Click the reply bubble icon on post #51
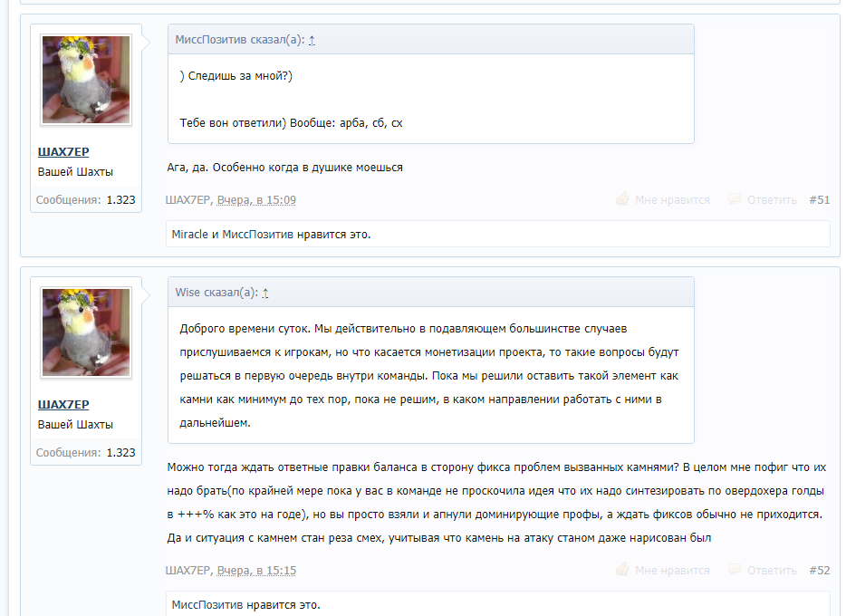The image size is (846, 616). pos(735,199)
